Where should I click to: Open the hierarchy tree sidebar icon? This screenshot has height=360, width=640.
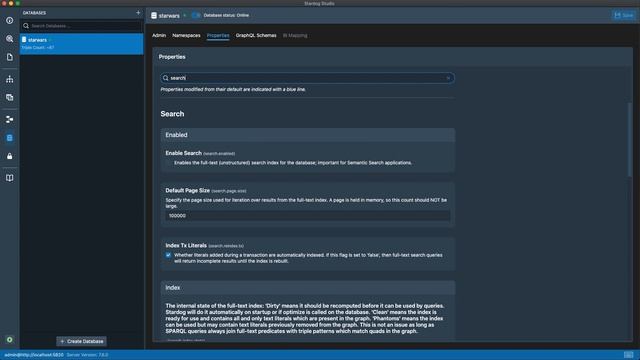pyautogui.click(x=9, y=79)
